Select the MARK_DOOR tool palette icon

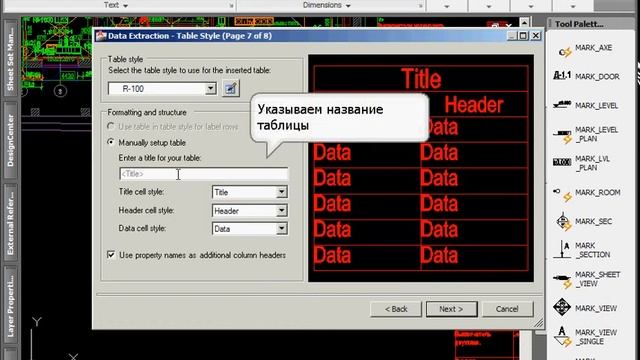(x=562, y=76)
